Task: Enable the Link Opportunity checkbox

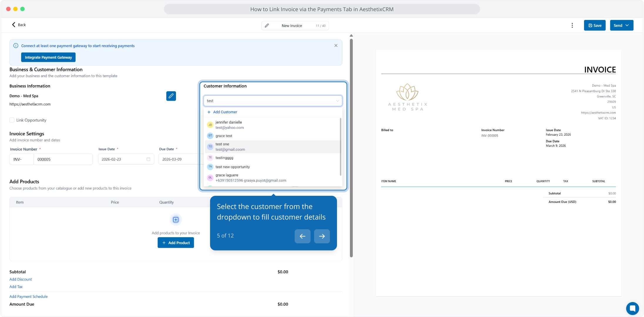Action: 12,120
